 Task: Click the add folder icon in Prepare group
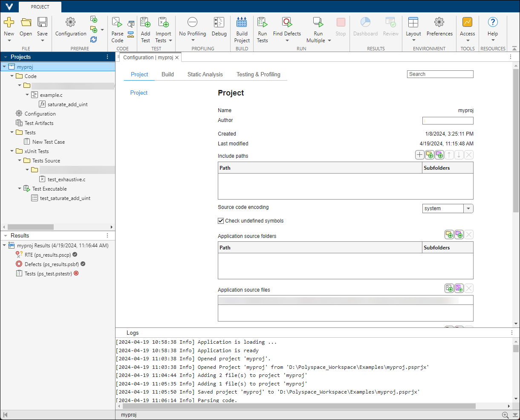click(94, 29)
